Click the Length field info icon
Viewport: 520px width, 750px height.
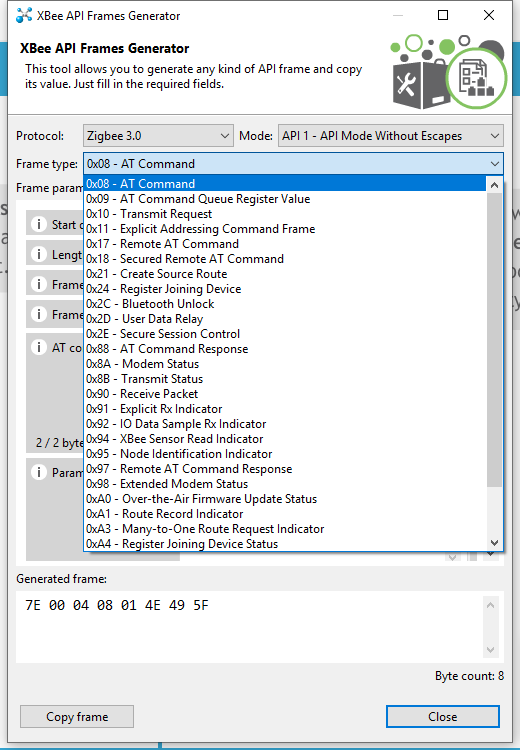(39, 254)
